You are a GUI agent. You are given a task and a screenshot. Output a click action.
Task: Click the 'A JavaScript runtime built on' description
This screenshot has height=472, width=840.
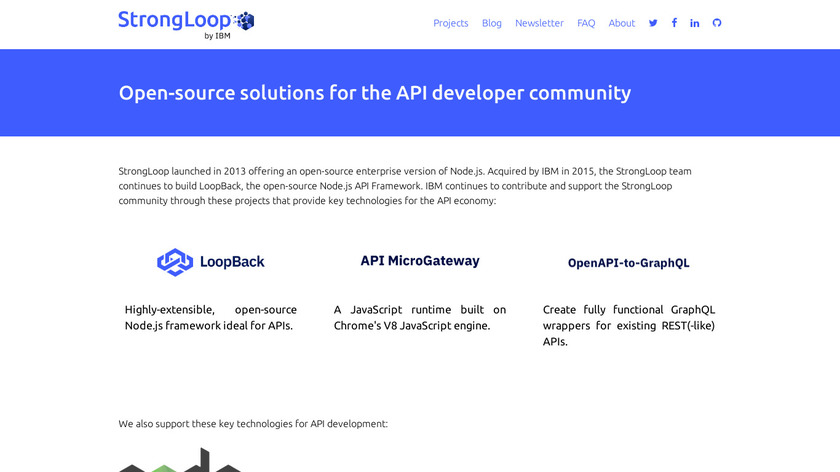(419, 318)
